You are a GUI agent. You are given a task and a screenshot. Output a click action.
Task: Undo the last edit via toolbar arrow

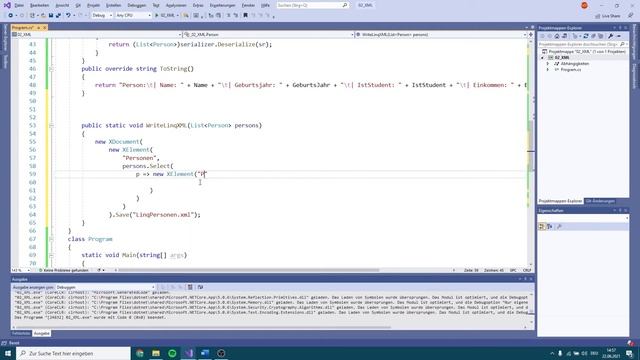(x=68, y=16)
